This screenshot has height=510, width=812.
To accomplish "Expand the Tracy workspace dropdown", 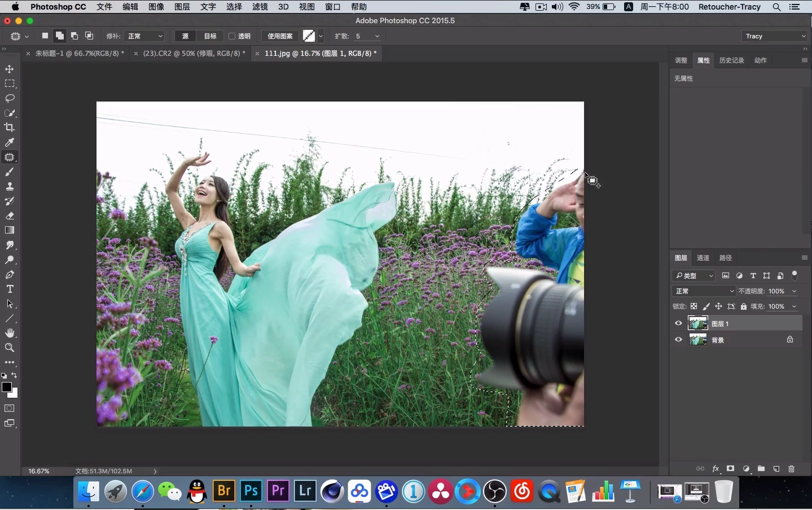I will point(775,36).
